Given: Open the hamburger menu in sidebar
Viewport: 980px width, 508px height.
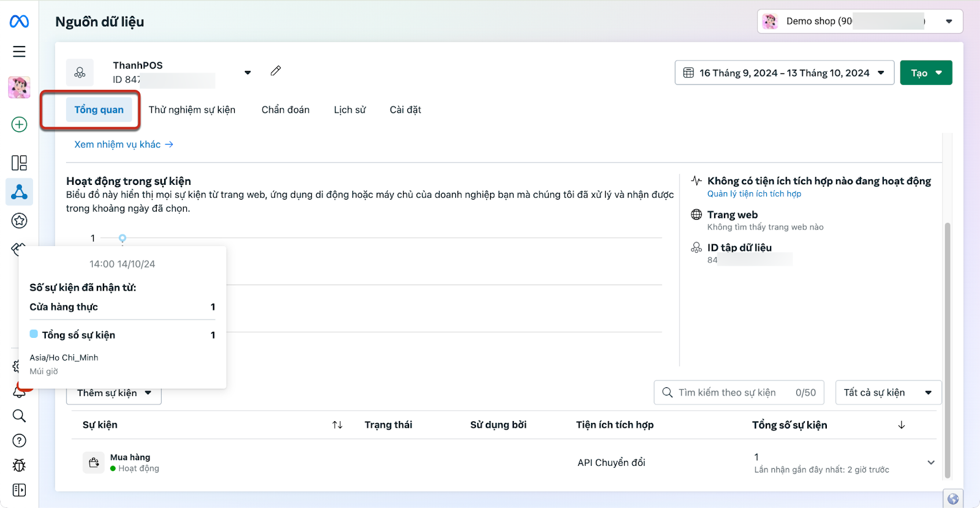Looking at the screenshot, I should [x=19, y=51].
